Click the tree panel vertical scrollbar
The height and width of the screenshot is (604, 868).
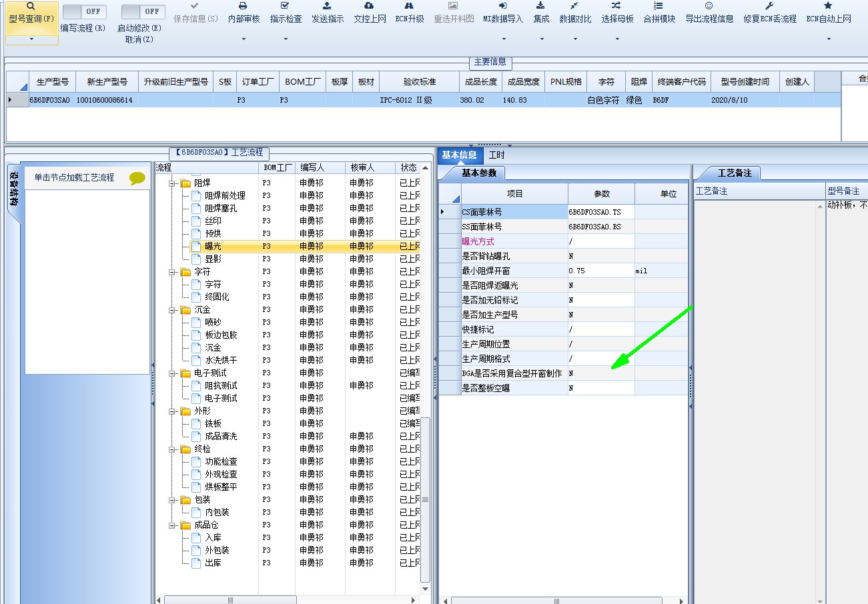[426, 500]
